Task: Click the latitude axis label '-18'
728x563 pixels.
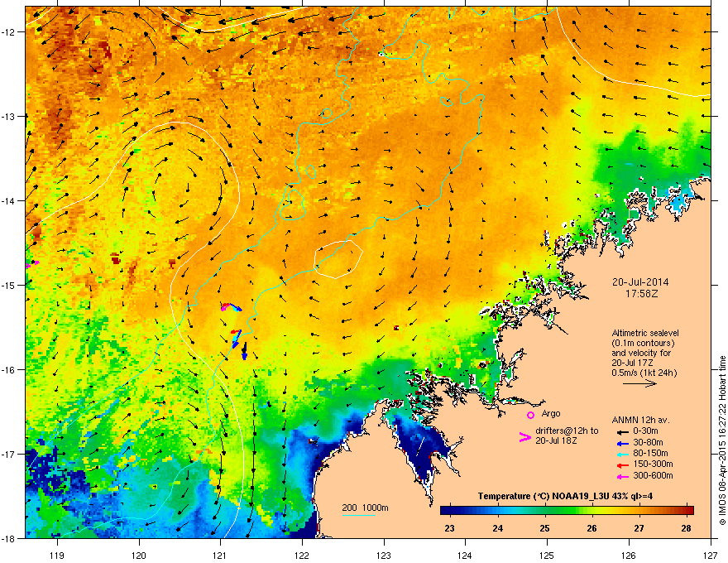Action: click(x=9, y=538)
